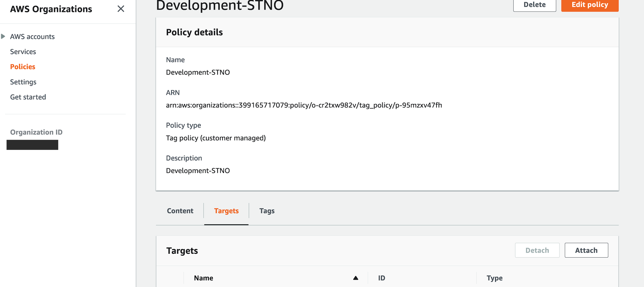Click the Delete policy button
The width and height of the screenshot is (644, 287).
pyautogui.click(x=534, y=5)
